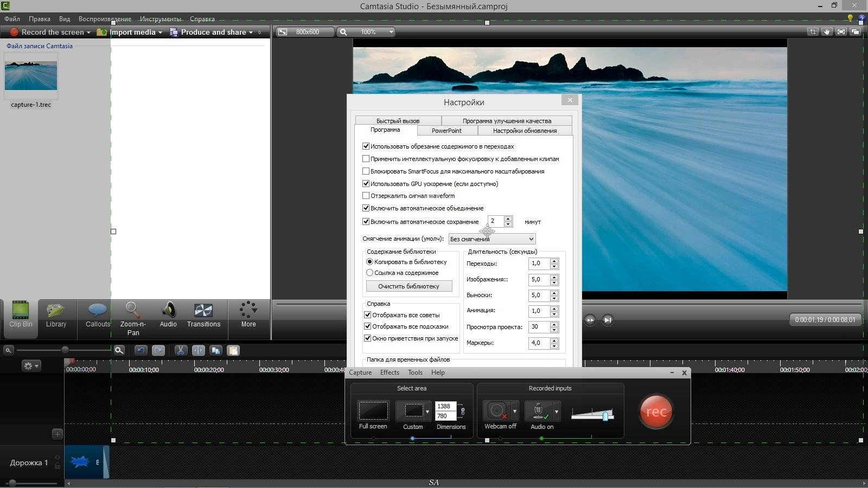The width and height of the screenshot is (868, 488).
Task: Expand Record the screen dropdown arrow
Action: click(88, 33)
